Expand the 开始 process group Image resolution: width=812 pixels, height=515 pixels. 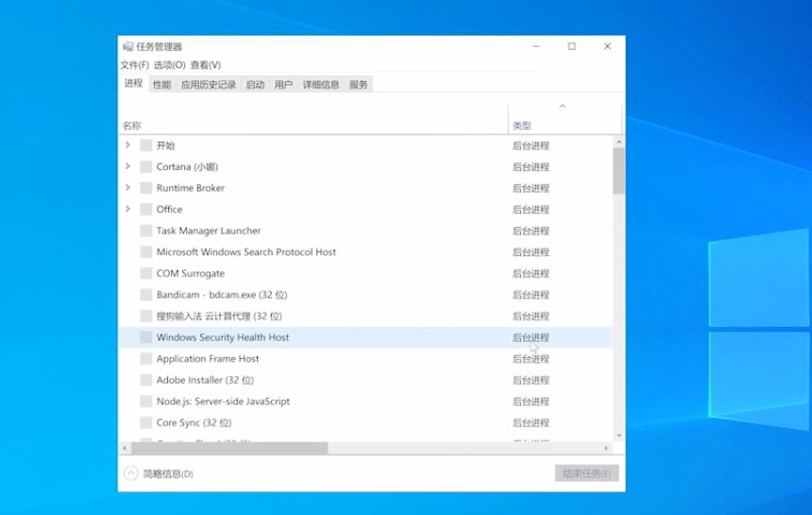point(127,146)
